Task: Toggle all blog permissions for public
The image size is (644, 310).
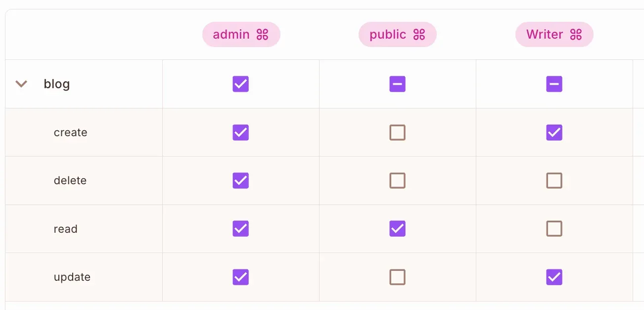Action: tap(397, 84)
